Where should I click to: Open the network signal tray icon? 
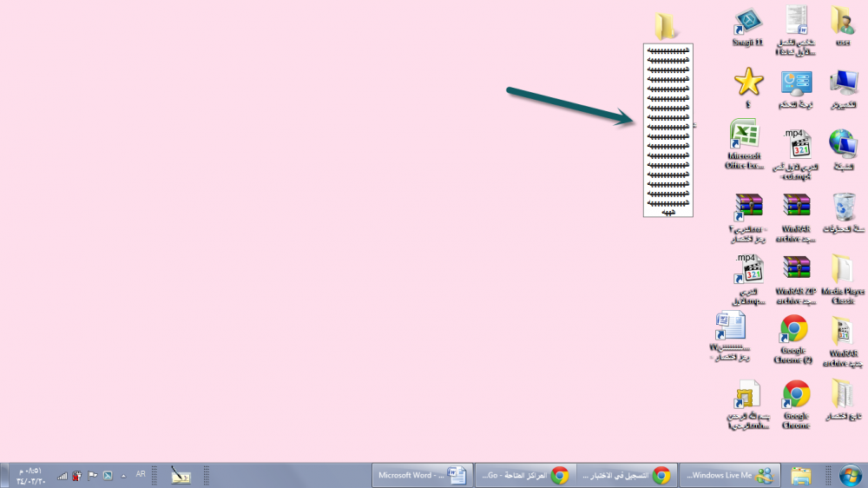click(x=62, y=476)
